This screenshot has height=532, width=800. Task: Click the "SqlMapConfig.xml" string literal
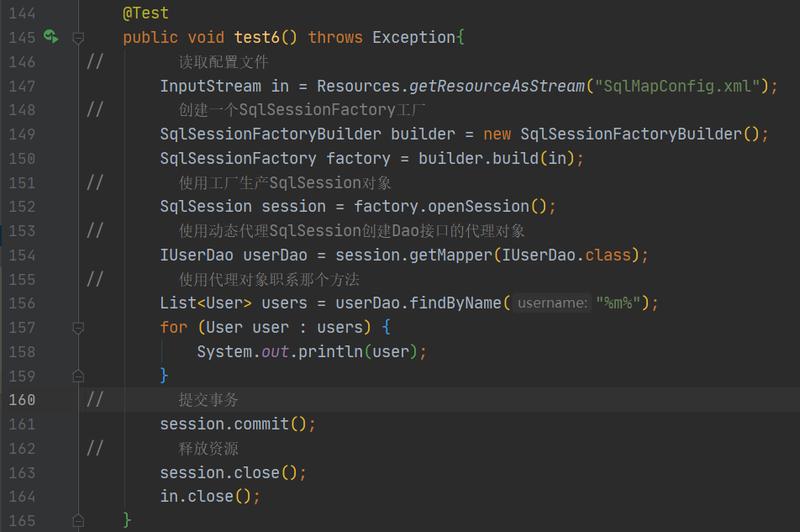coord(677,86)
